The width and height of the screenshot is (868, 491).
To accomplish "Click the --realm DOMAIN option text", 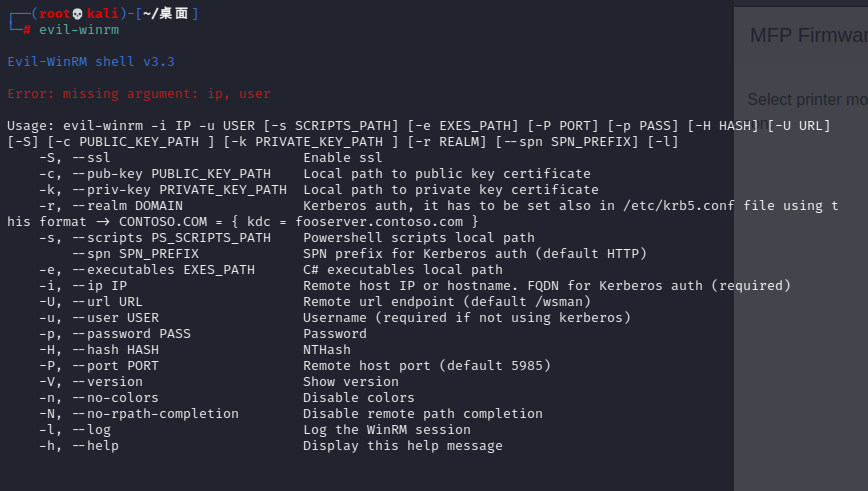I will pyautogui.click(x=111, y=206).
